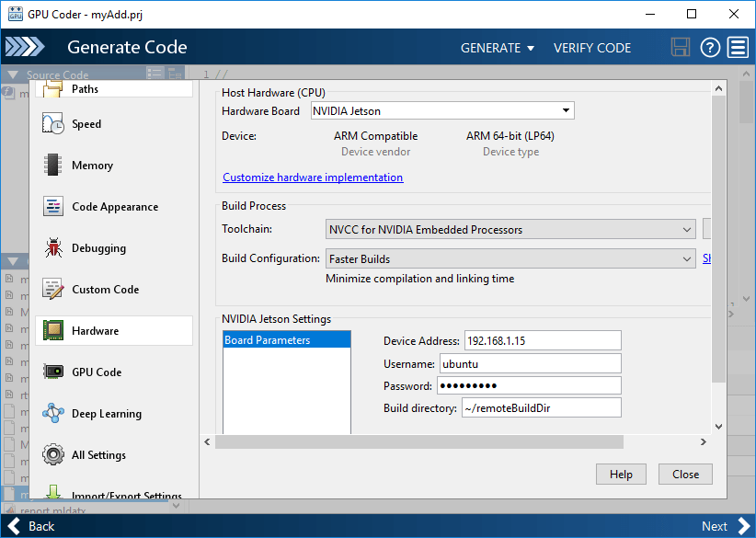
Task: Click the All Settings gear icon
Action: (x=53, y=454)
